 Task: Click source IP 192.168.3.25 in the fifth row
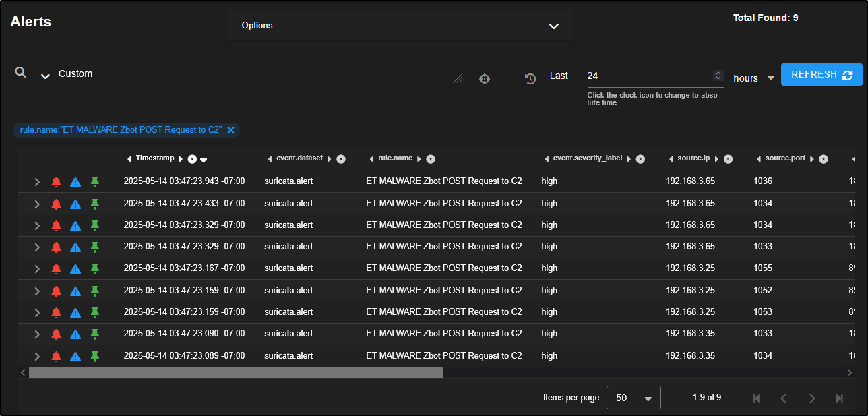(x=690, y=268)
